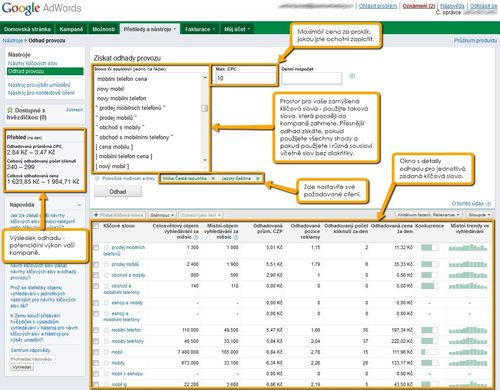
Task: Click star icon beside Dostupné s hvězdičkou
Action: click(x=10, y=110)
